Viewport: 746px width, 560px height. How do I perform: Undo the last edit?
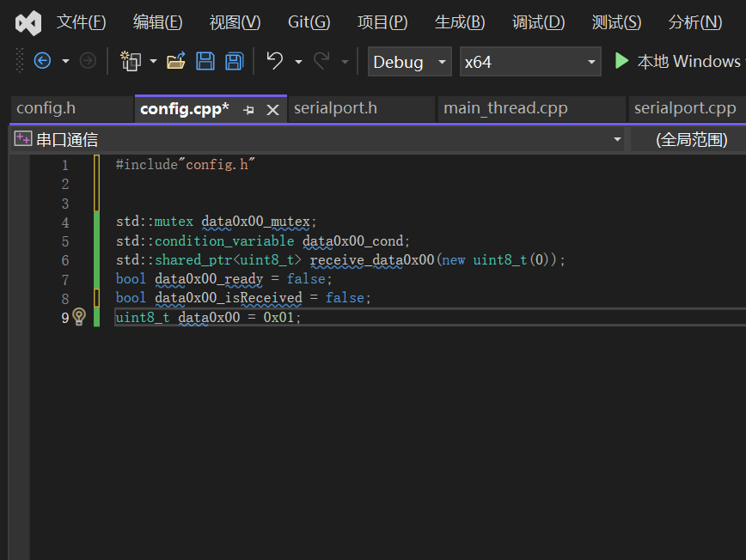pyautogui.click(x=274, y=61)
